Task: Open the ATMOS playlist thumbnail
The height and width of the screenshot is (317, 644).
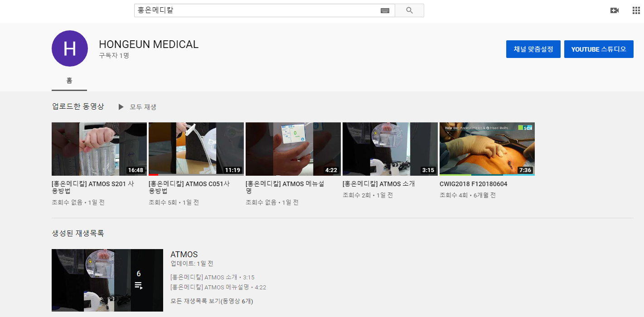Action: [107, 280]
